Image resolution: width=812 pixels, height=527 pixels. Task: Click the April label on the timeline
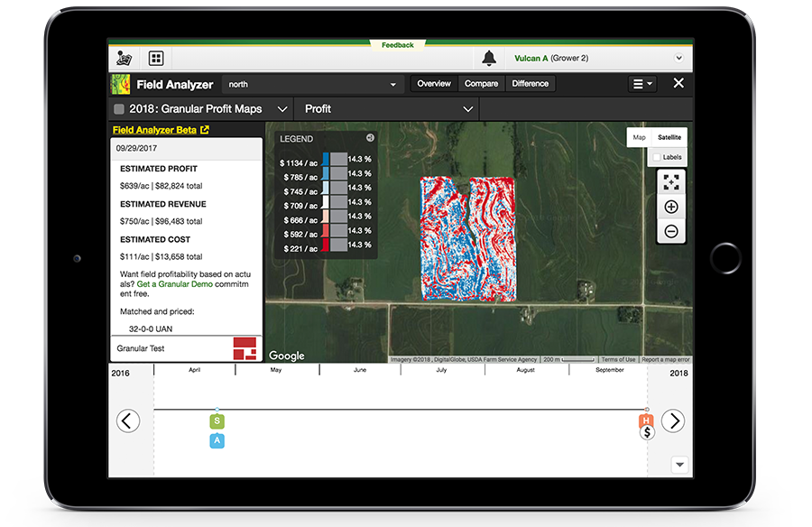[194, 369]
